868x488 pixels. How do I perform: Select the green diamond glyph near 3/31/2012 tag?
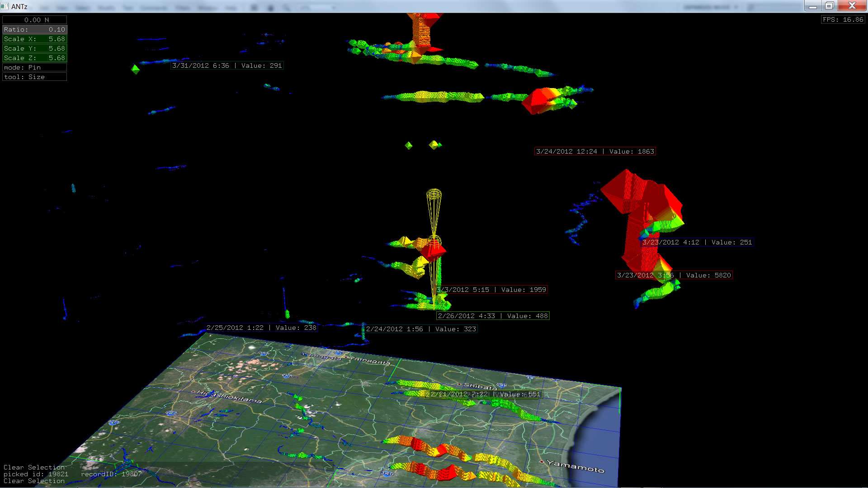135,69
